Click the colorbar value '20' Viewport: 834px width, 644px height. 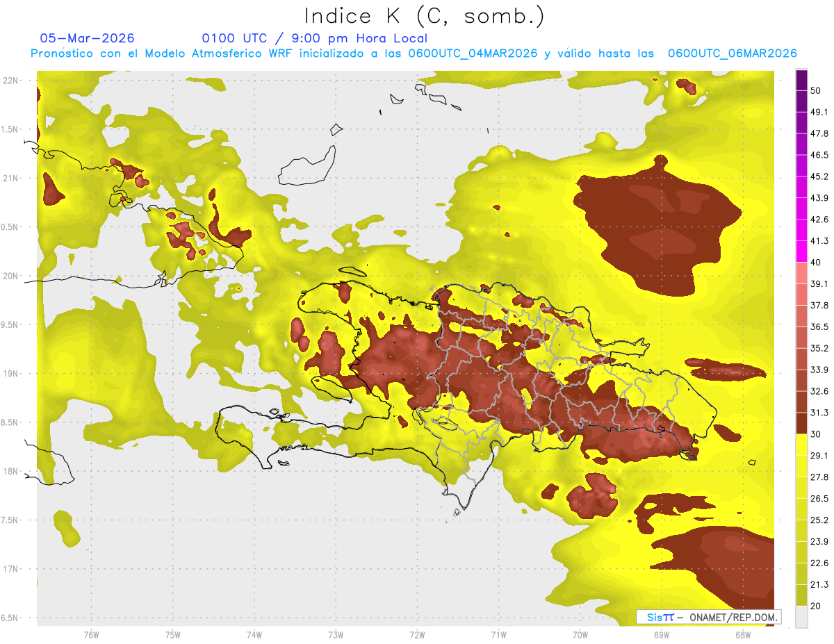click(x=816, y=606)
